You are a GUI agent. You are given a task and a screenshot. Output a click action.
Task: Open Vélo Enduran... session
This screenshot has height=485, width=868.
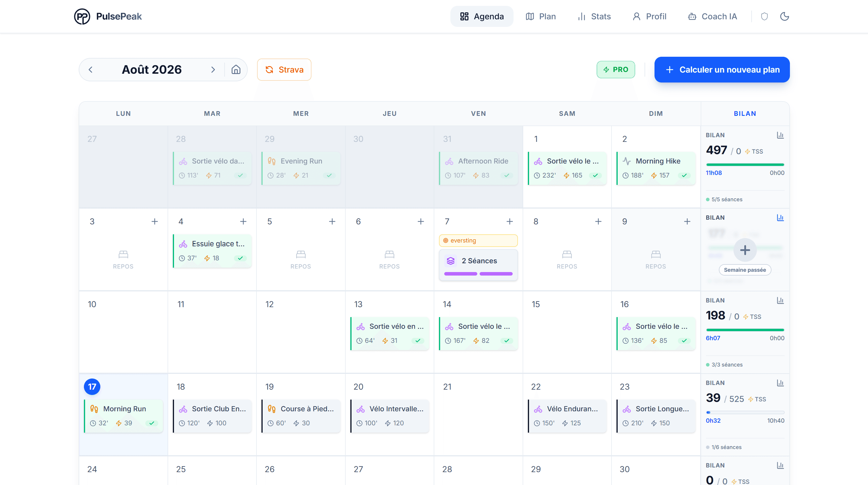click(567, 416)
